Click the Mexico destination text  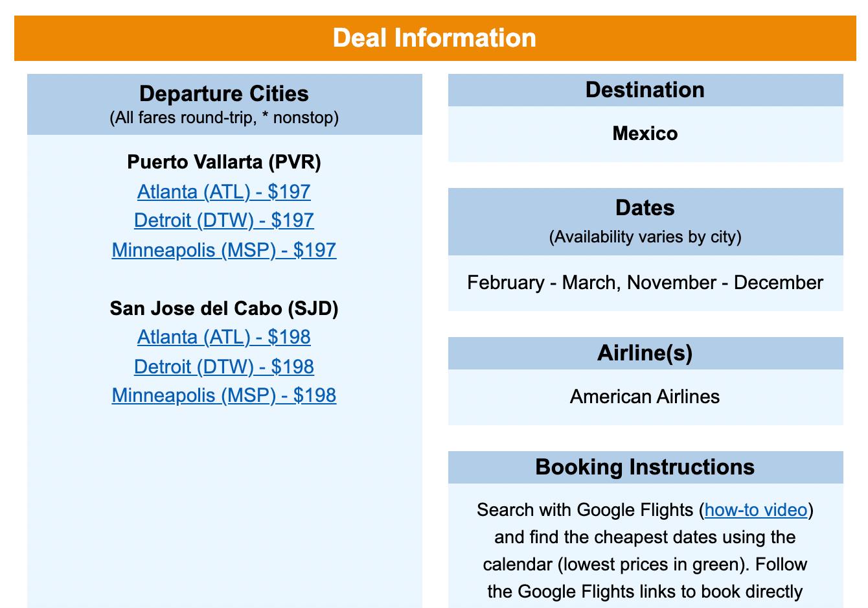pyautogui.click(x=645, y=134)
